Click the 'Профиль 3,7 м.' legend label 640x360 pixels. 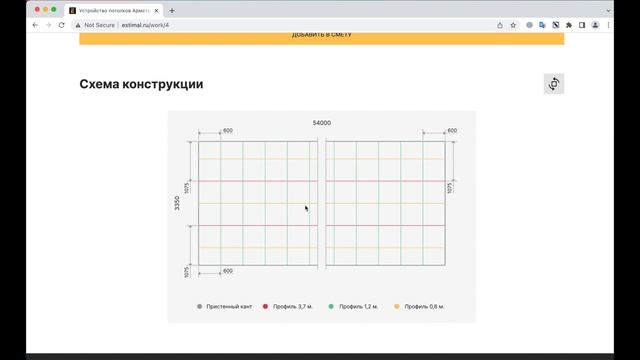[293, 306]
